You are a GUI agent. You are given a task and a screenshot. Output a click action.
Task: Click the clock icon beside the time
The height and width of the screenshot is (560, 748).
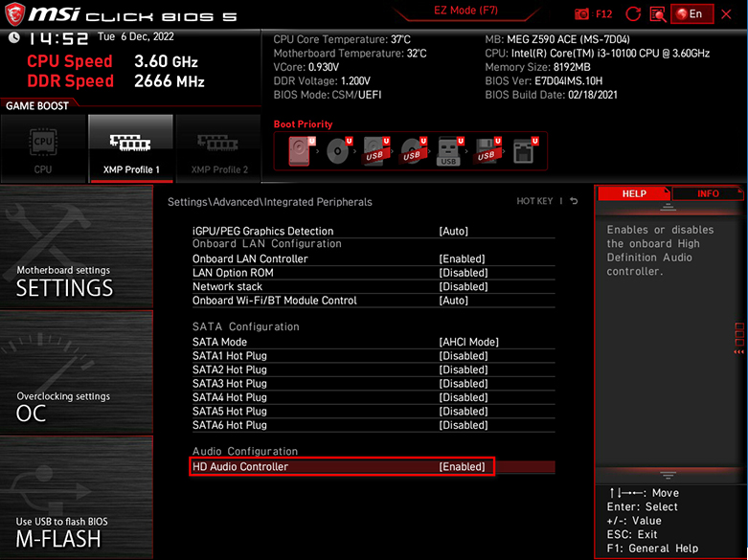(x=14, y=37)
